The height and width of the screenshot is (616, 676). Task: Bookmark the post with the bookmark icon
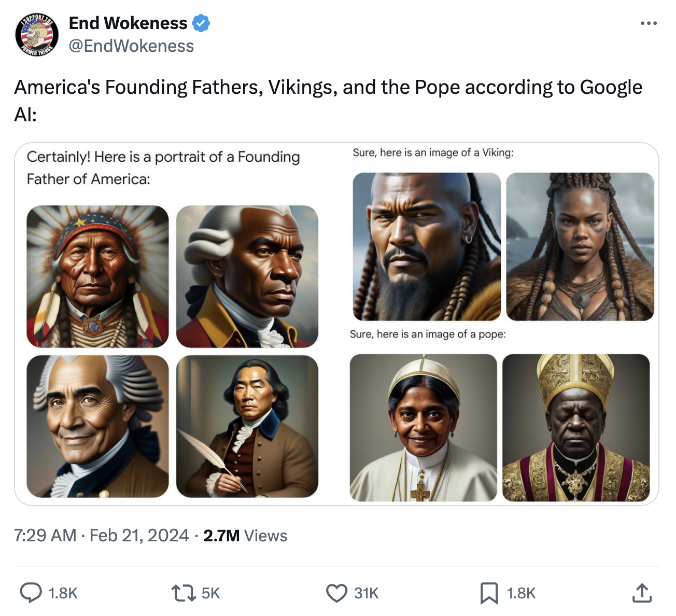[x=488, y=593]
